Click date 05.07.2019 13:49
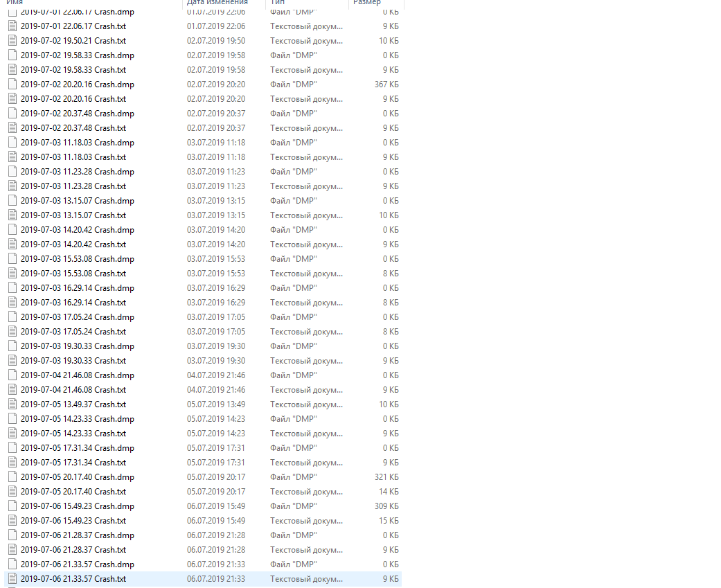The image size is (721, 588). pyautogui.click(x=216, y=404)
